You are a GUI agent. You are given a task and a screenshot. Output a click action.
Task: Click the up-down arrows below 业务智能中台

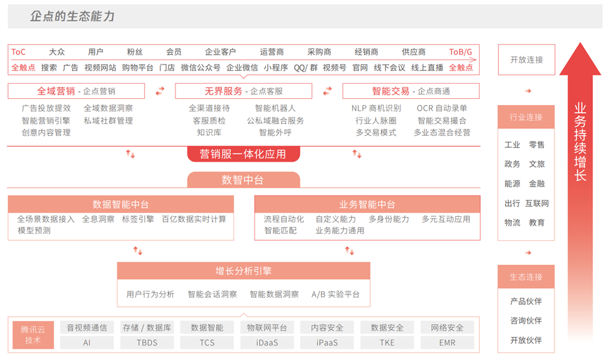350,251
